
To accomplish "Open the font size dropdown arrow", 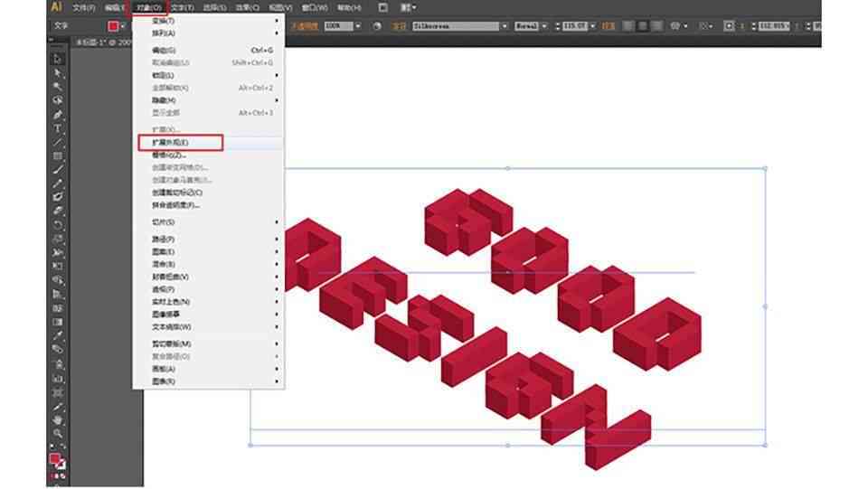I will tap(593, 26).
